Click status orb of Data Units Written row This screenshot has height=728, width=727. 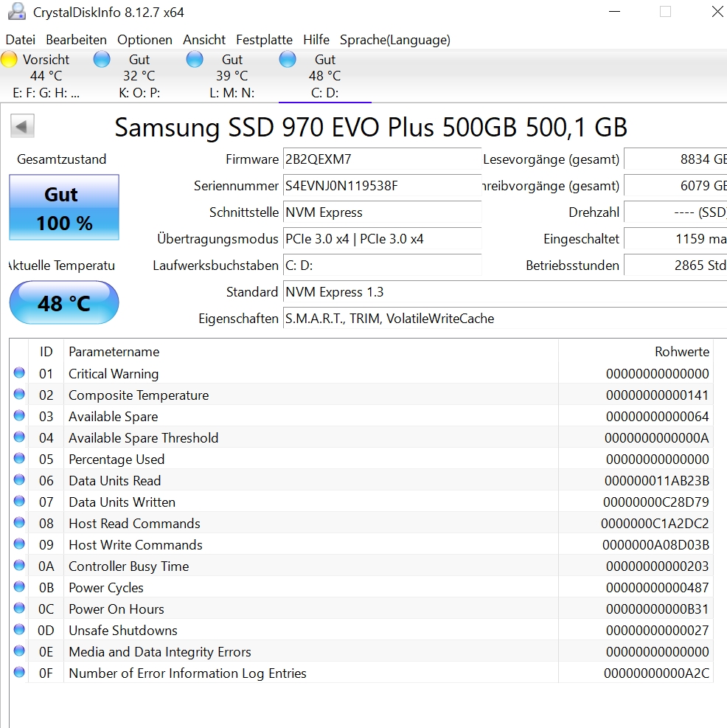(x=19, y=501)
